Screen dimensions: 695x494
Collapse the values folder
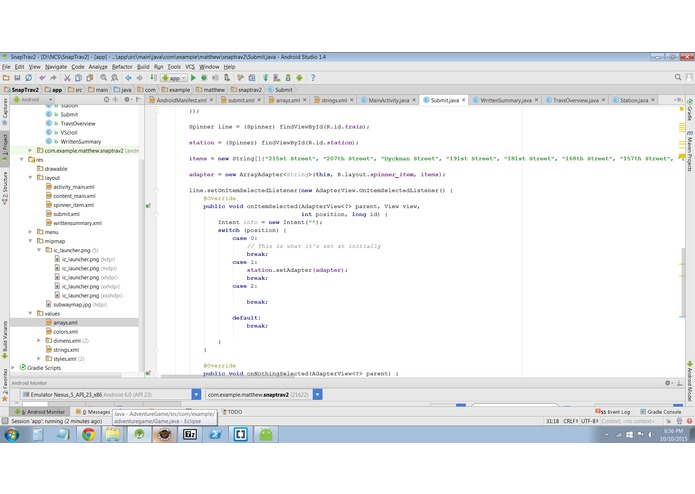[x=30, y=313]
